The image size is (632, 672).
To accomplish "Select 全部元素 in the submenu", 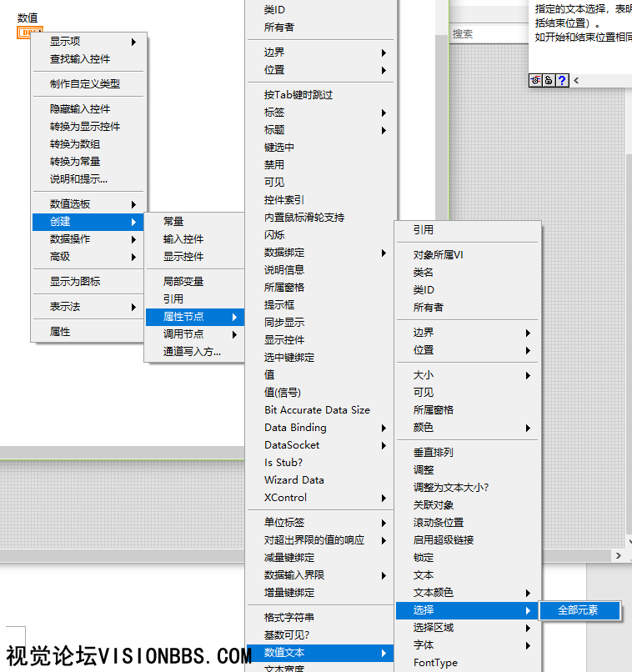I will pyautogui.click(x=579, y=610).
